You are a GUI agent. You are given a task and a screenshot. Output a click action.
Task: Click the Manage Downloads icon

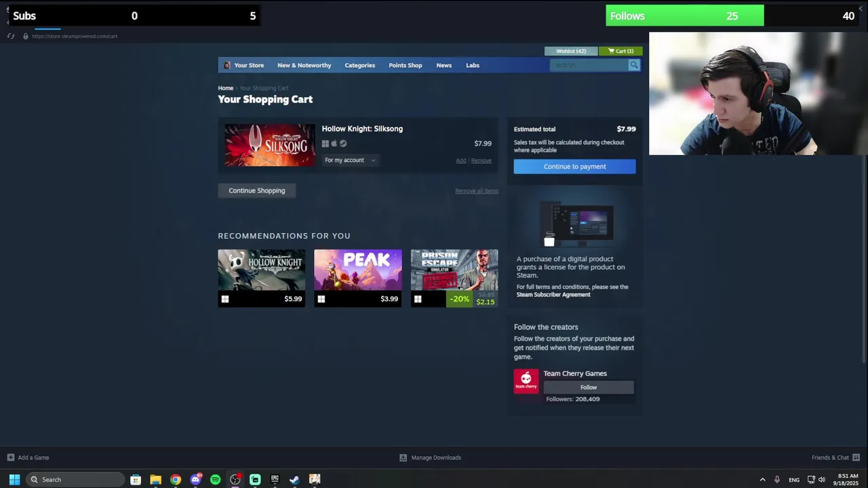tap(403, 457)
